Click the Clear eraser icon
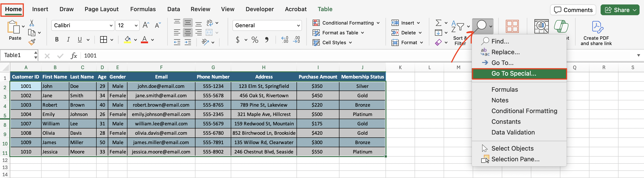 (x=438, y=42)
